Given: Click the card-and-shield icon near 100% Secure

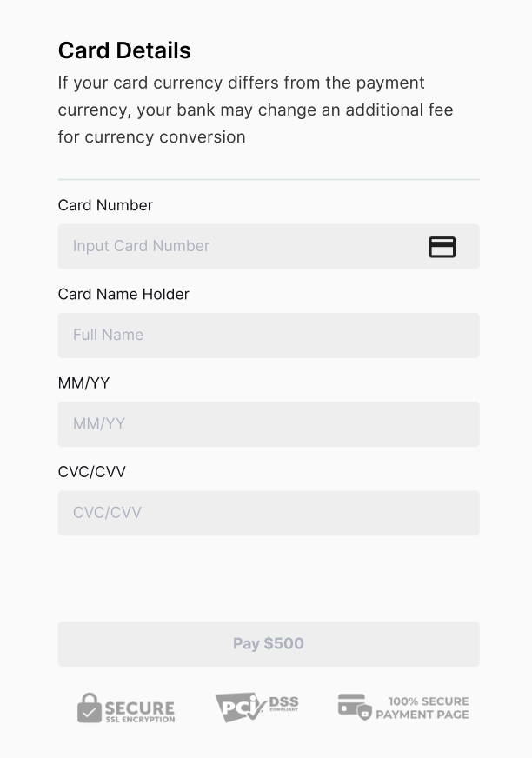Looking at the screenshot, I should click(x=355, y=708).
